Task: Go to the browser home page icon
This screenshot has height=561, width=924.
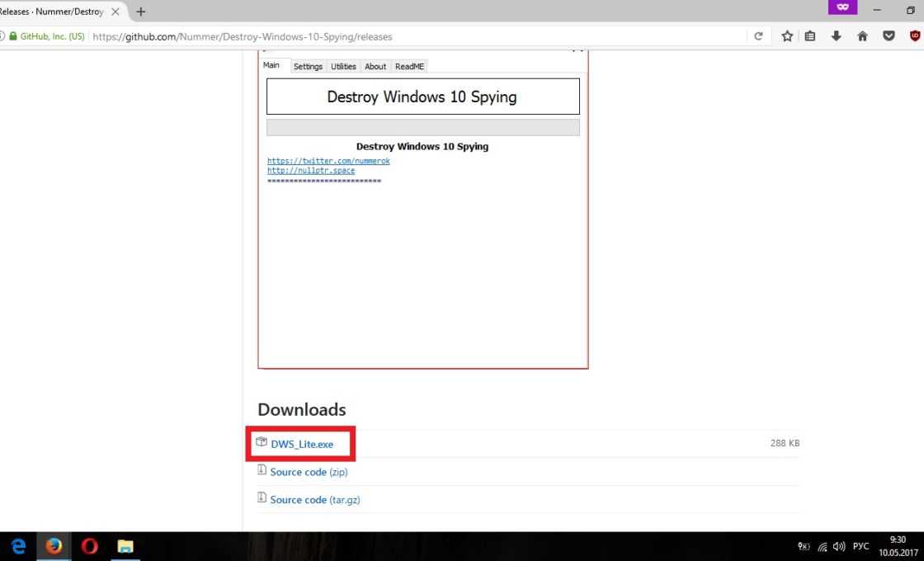Action: click(862, 36)
